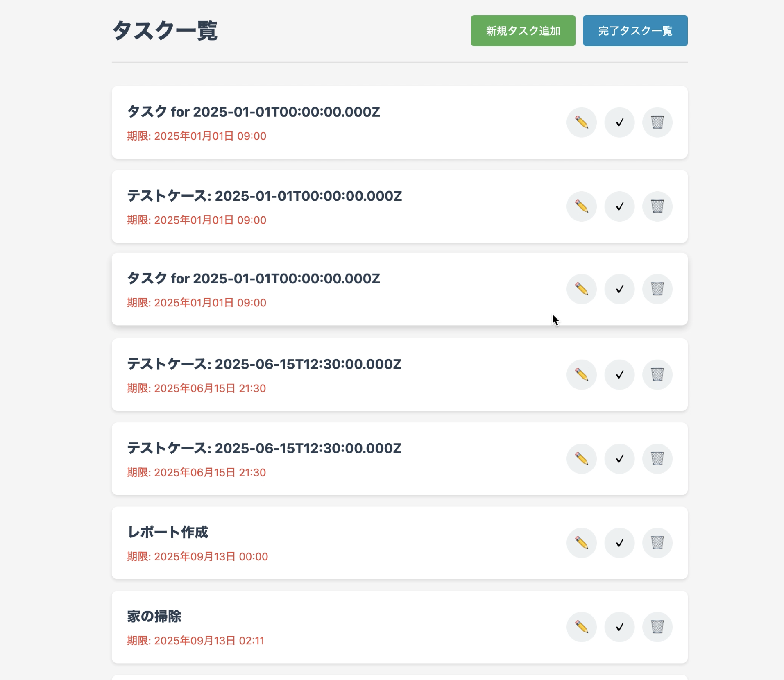Click the 家の掃除 task title

pos(154,616)
